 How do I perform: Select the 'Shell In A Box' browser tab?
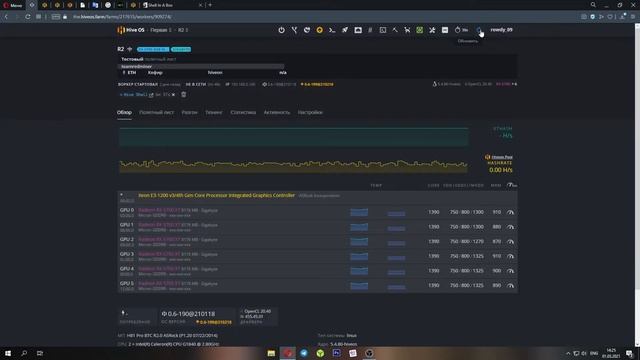[172, 5]
